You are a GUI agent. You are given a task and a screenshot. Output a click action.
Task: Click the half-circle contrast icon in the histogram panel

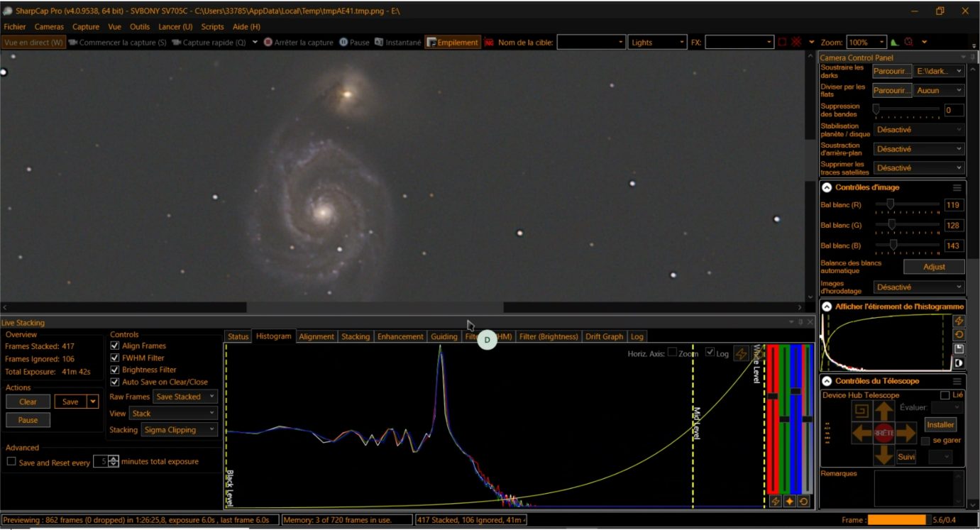coord(959,363)
